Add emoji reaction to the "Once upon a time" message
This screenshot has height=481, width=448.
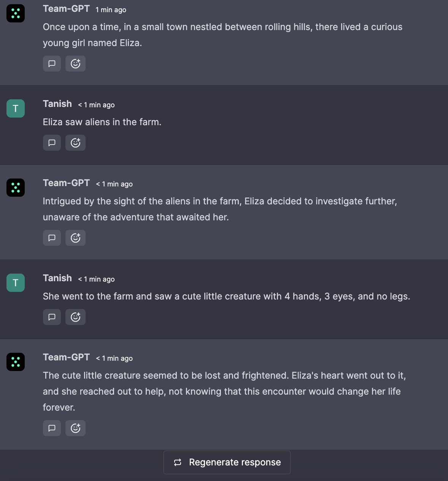point(75,64)
